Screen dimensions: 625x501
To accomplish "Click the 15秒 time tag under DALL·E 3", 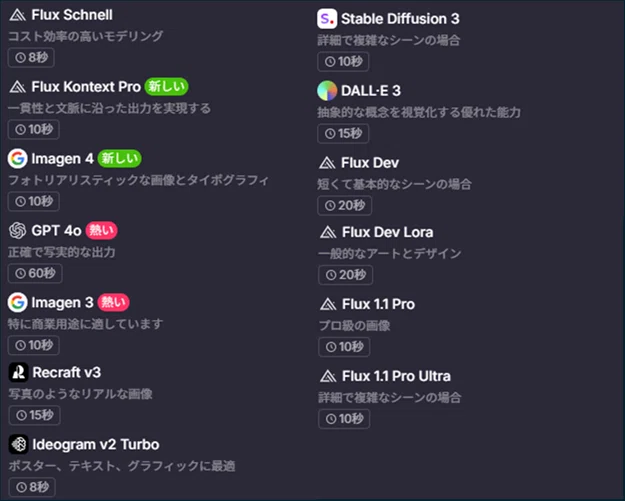I will tap(343, 134).
